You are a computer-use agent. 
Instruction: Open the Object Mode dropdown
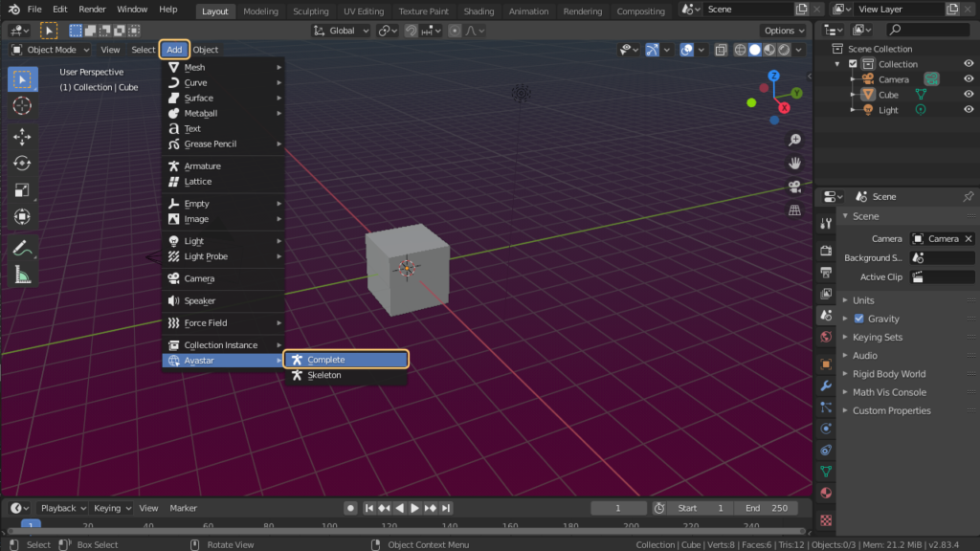point(51,50)
